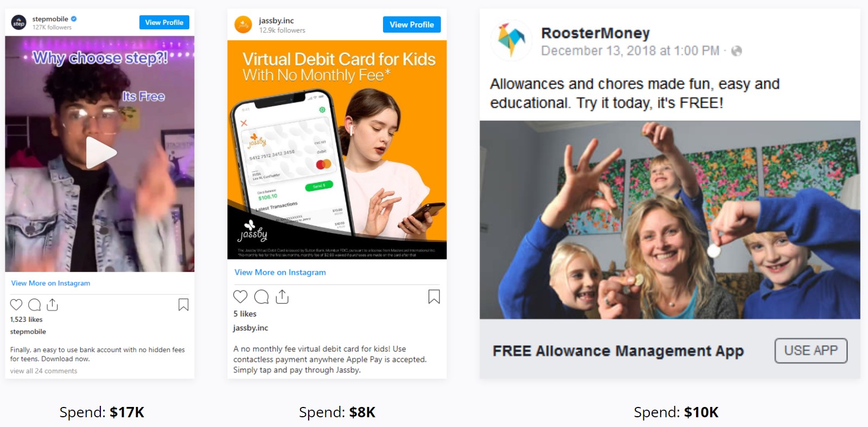868x427 pixels.
Task: Click the jassby.inc orange profile avatar
Action: point(243,24)
